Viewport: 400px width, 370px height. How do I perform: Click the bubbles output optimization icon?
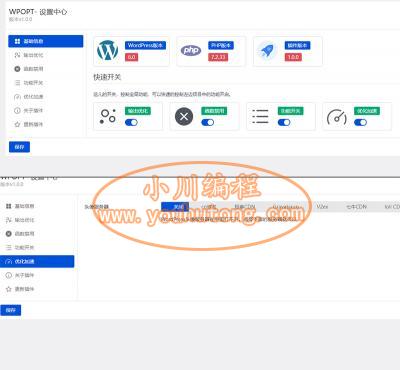point(108,116)
